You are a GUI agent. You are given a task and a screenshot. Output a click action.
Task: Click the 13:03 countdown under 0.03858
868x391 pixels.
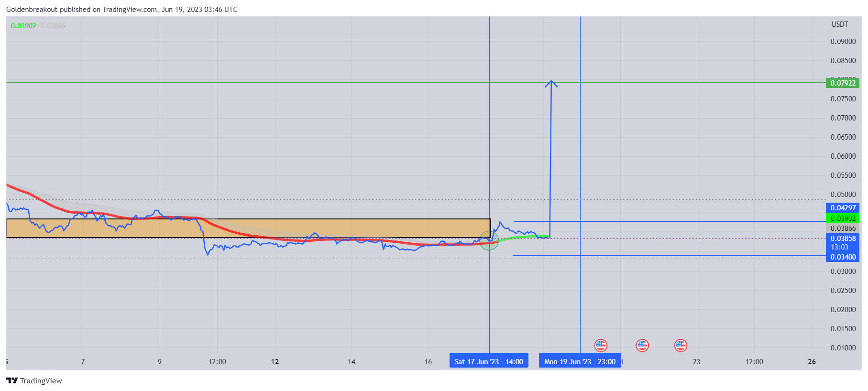(x=839, y=247)
